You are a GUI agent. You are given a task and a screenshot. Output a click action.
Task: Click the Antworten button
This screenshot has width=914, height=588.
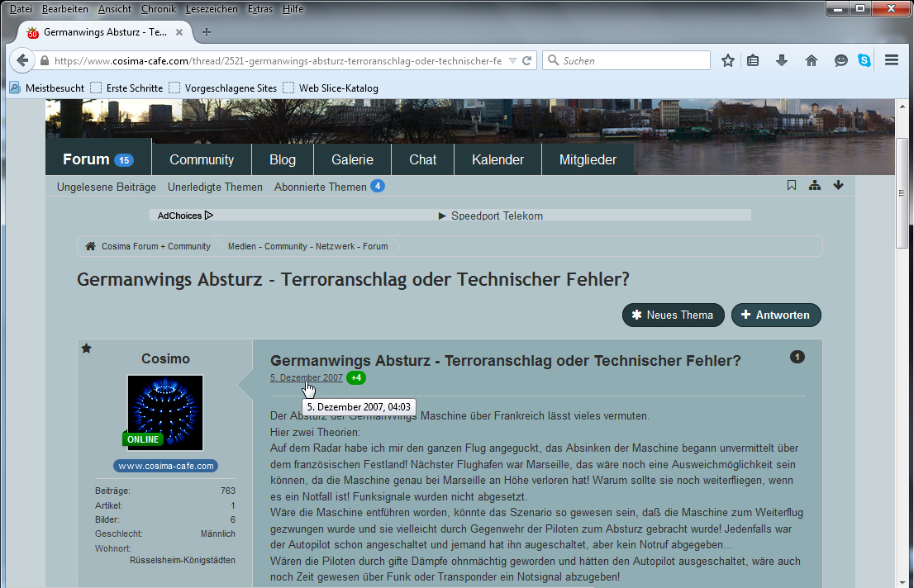(776, 315)
